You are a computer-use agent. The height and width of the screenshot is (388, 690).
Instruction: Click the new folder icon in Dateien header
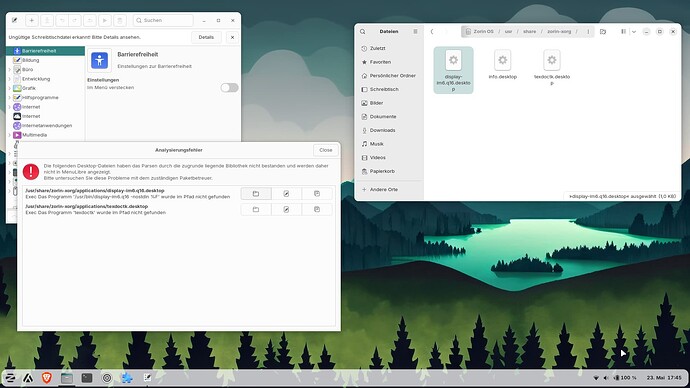603,32
